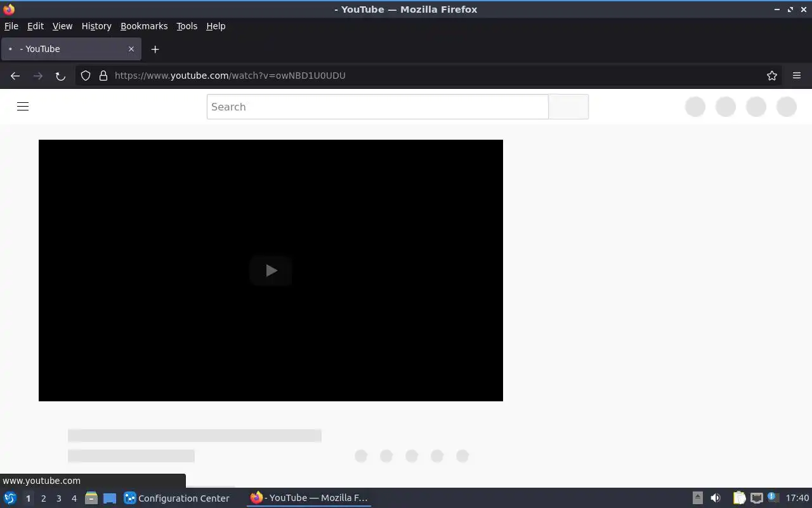The width and height of the screenshot is (812, 508).
Task: Switch to workspace 4
Action: click(x=74, y=498)
